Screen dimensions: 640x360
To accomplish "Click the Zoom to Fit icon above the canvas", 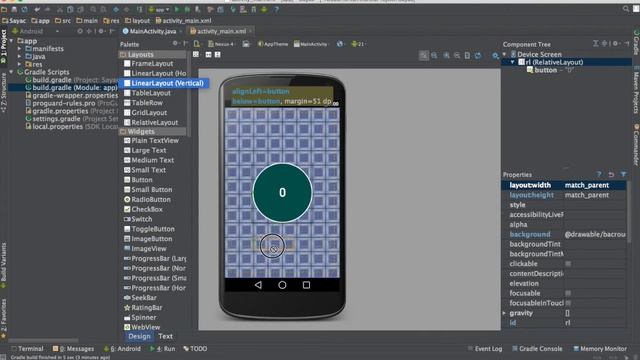I will 424,56.
